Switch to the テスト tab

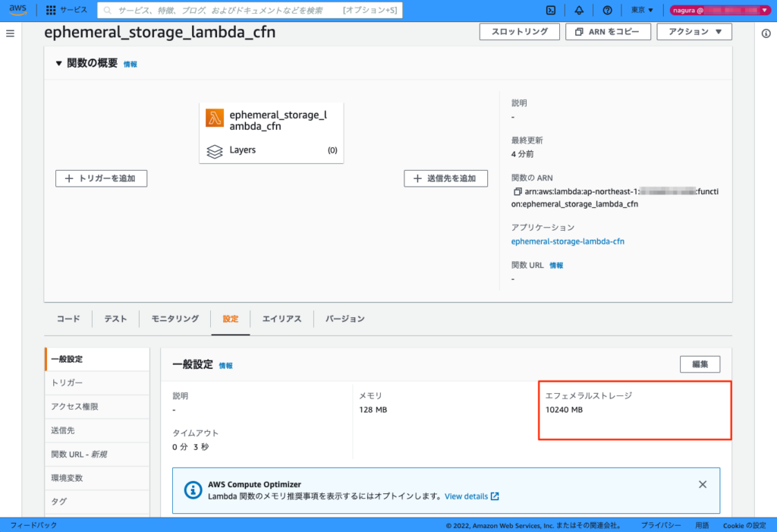pyautogui.click(x=115, y=319)
